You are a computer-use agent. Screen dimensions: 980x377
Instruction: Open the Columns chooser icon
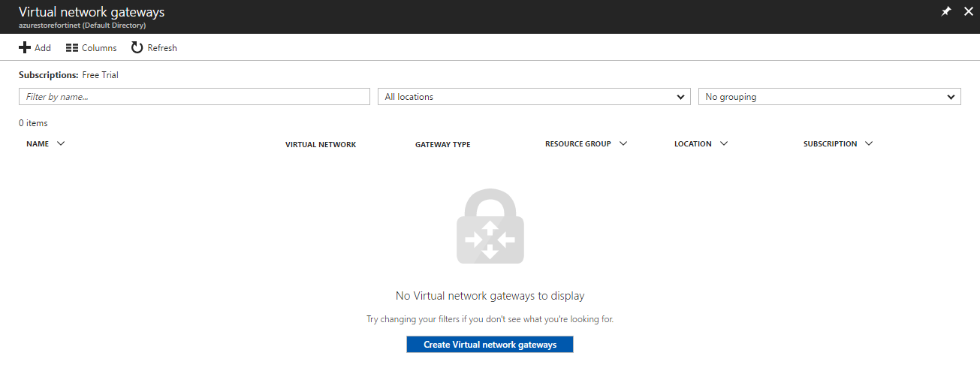point(72,48)
